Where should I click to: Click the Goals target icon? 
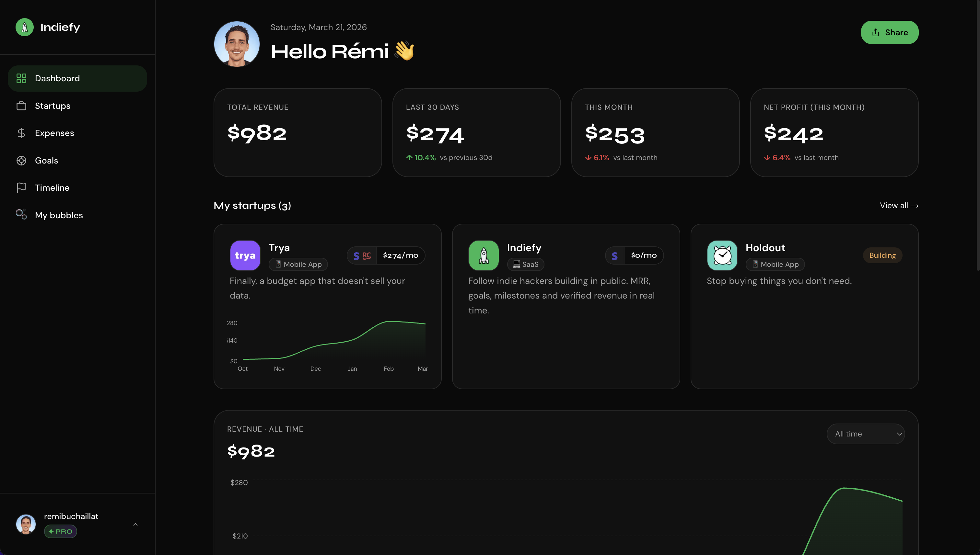21,161
